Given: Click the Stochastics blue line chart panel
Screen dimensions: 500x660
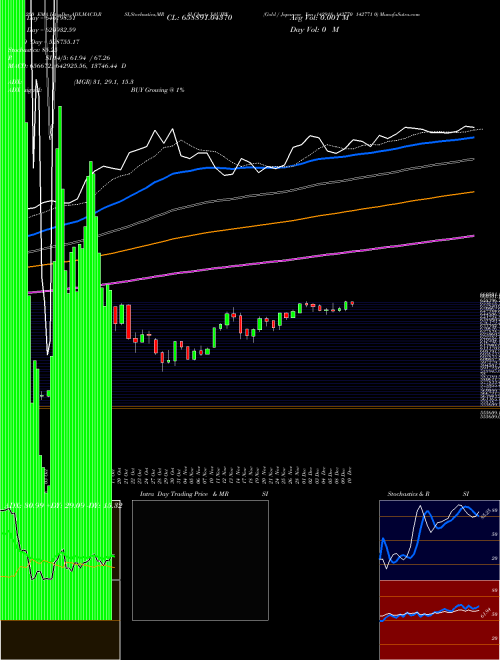Looking at the screenshot, I should [439, 540].
